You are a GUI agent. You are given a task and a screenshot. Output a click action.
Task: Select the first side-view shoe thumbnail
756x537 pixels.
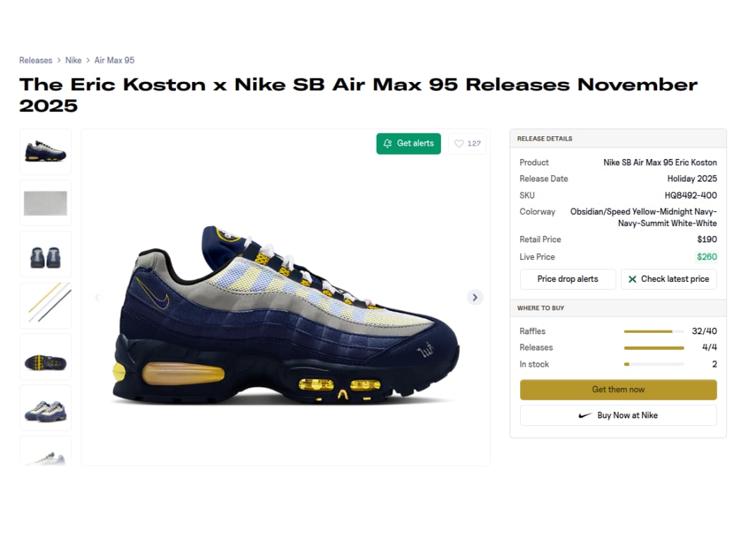45,152
